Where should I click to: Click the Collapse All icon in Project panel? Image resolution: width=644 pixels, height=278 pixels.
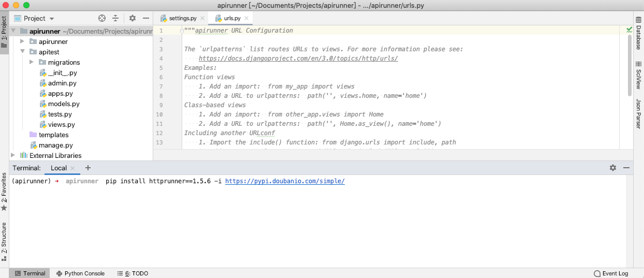115,18
